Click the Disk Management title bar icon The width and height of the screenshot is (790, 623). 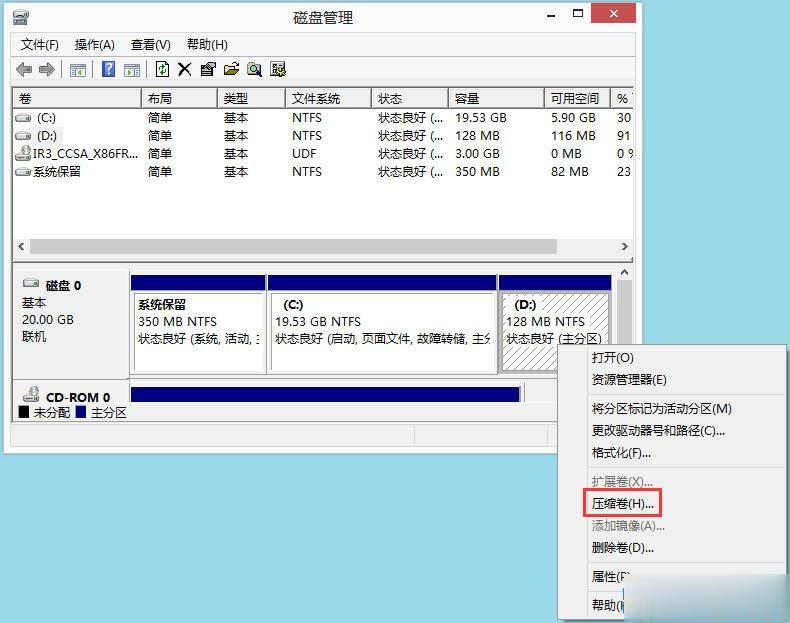[x=21, y=19]
